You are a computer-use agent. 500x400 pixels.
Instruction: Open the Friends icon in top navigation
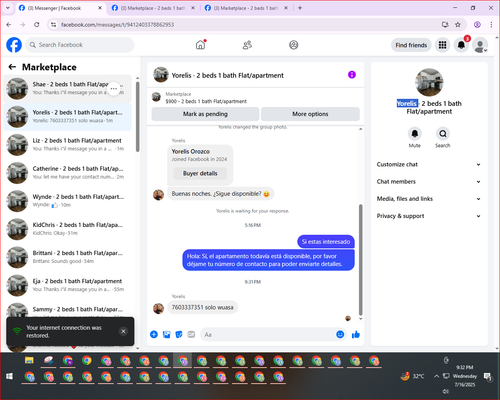247,45
